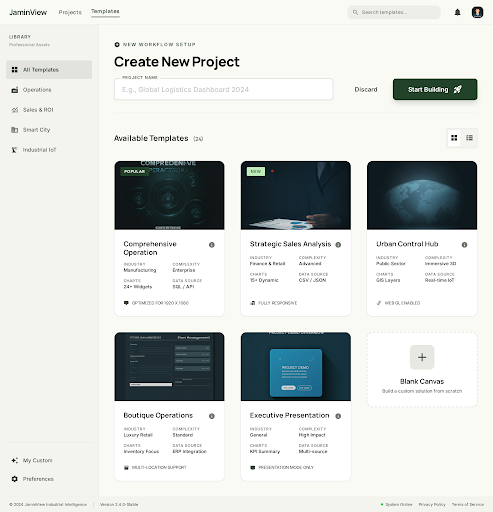Click the My Custom sparkle icon
Screen dimensions: 493x512
pos(15,460)
